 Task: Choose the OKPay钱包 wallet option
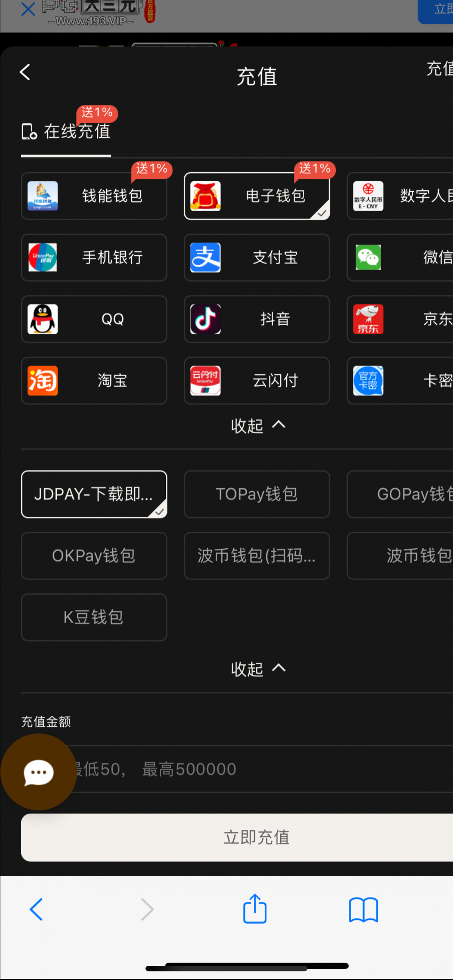(x=94, y=556)
